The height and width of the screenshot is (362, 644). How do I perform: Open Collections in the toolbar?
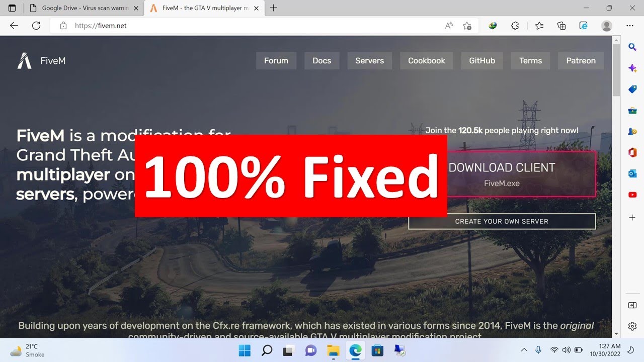coord(561,26)
